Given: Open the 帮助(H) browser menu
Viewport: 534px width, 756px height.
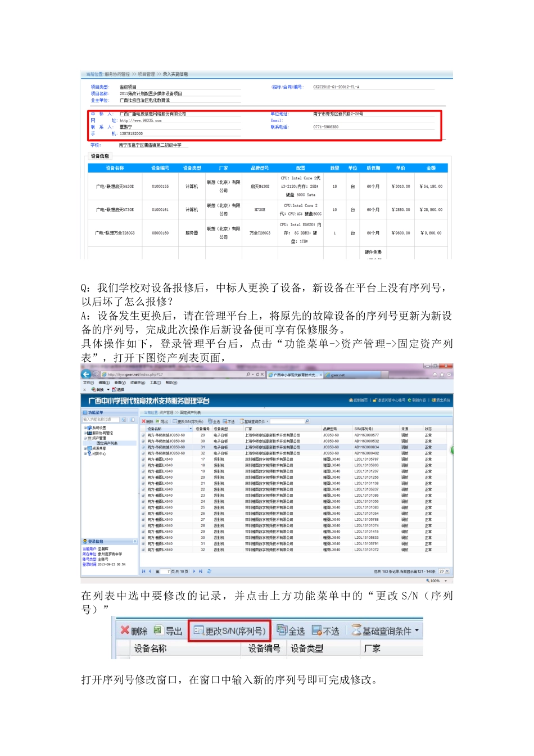Looking at the screenshot, I should pos(171,382).
